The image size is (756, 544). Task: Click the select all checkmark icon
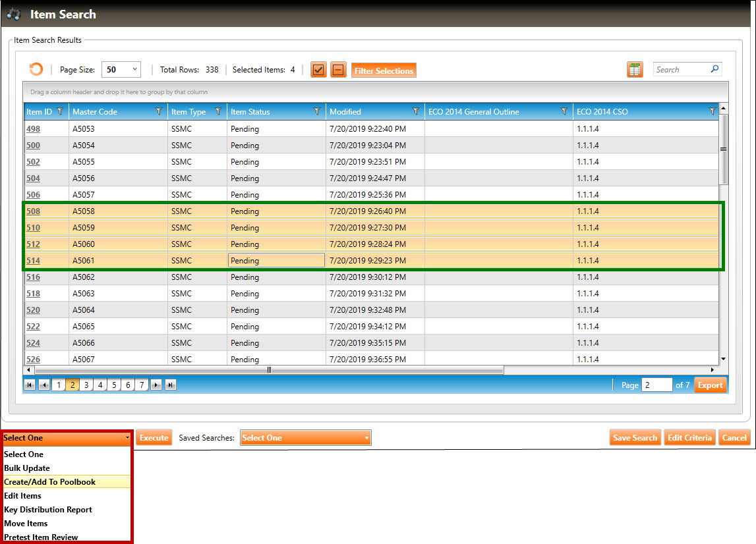(x=319, y=70)
